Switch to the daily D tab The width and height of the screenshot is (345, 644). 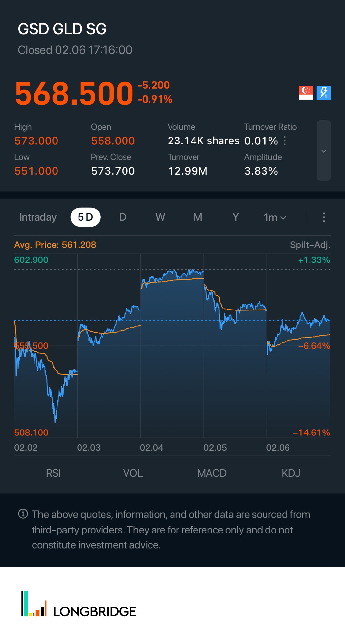pos(123,217)
